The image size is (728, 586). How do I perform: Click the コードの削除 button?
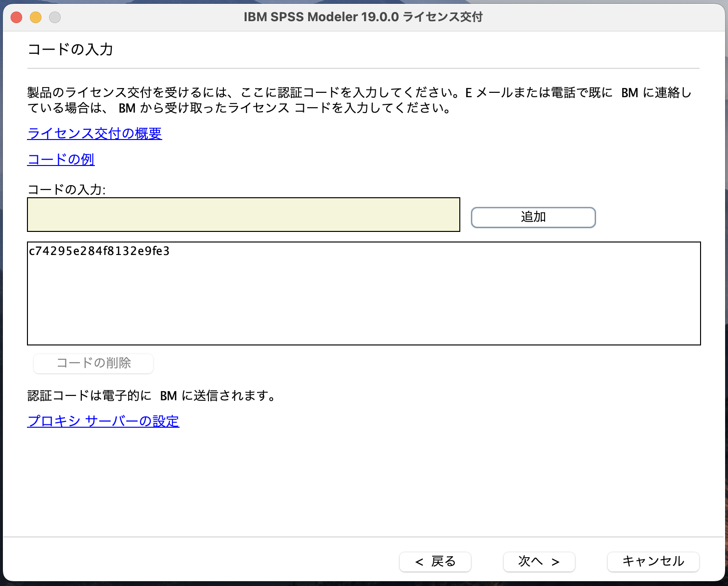(93, 363)
